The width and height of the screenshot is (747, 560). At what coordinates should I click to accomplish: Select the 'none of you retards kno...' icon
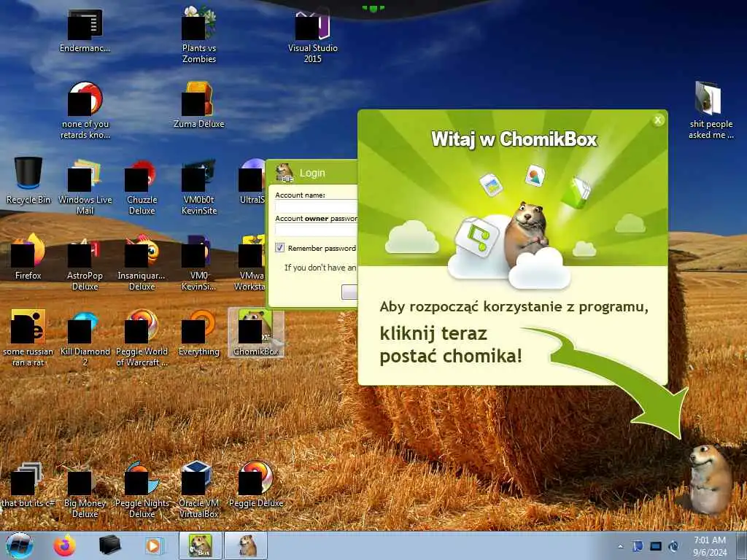[x=85, y=110]
